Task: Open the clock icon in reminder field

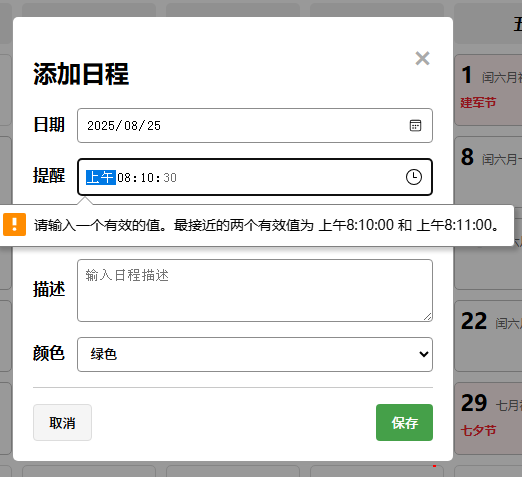Action: click(x=414, y=177)
